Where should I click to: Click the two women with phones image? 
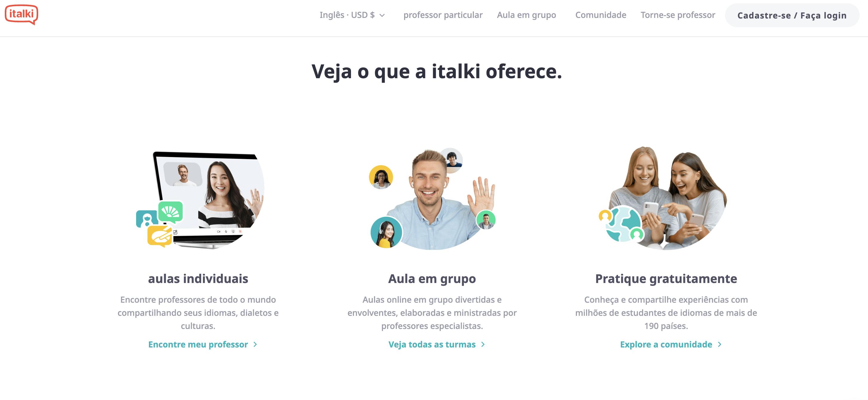pos(663,198)
